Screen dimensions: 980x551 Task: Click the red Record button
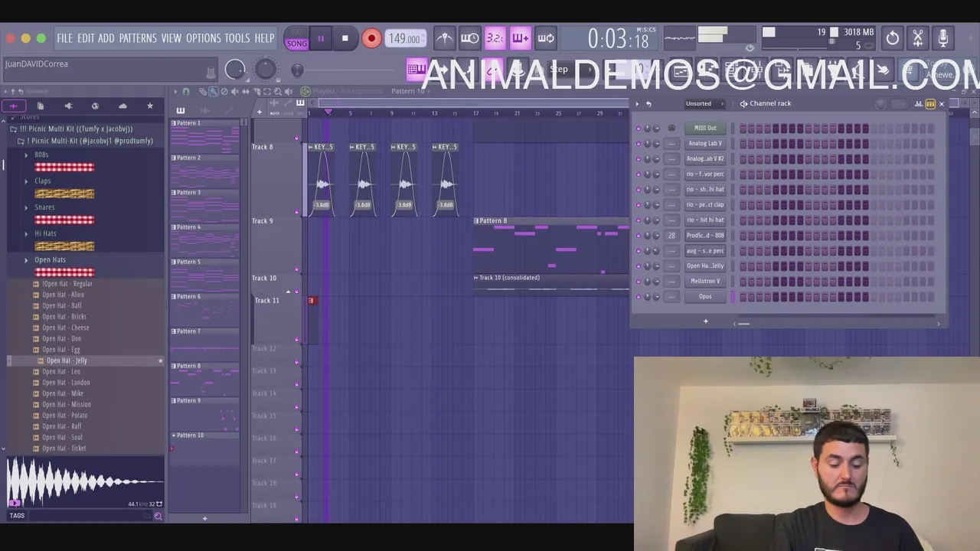coord(371,38)
